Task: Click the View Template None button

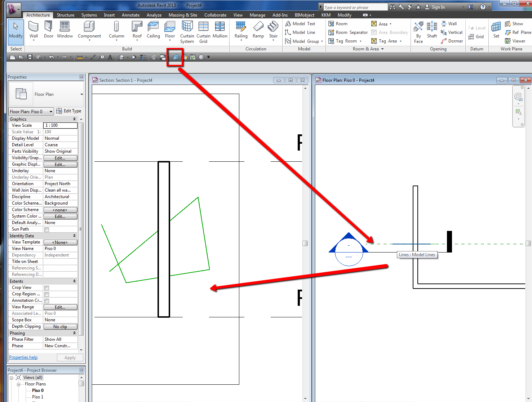Action: coord(60,242)
